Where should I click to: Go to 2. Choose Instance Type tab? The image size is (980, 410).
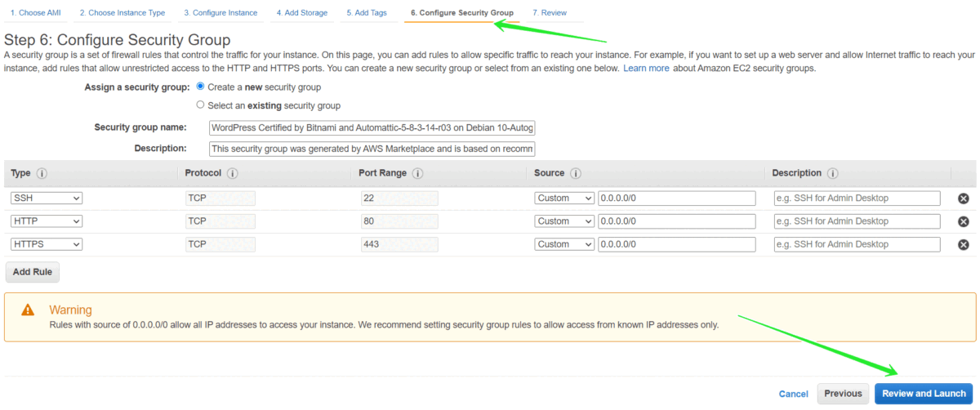pos(122,13)
